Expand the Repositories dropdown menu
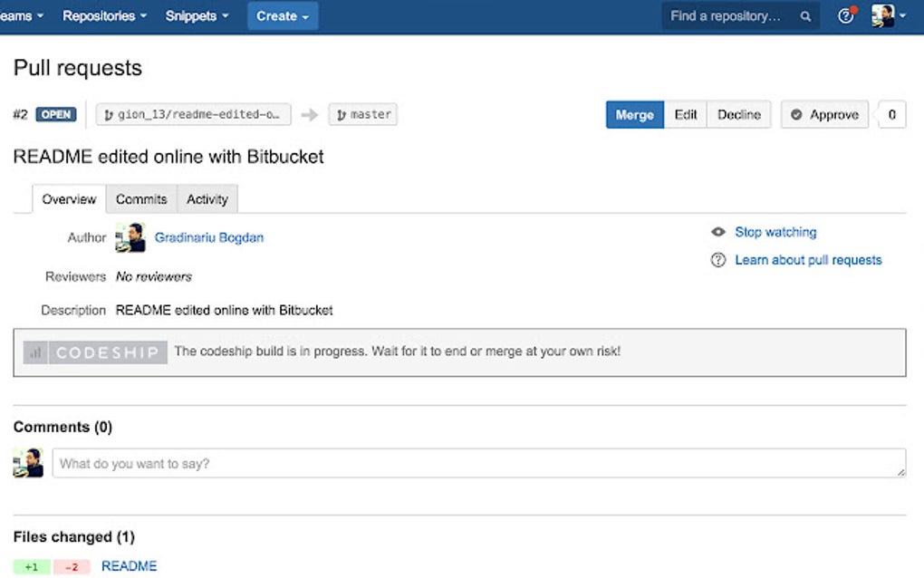This screenshot has width=924, height=578. (x=104, y=16)
